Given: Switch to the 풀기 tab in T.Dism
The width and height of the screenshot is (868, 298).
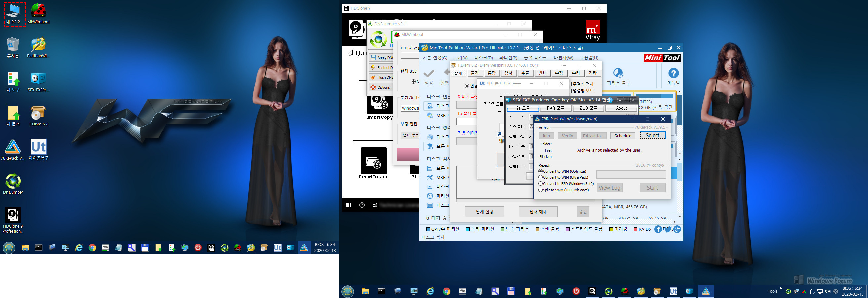Looking at the screenshot, I should [x=474, y=73].
